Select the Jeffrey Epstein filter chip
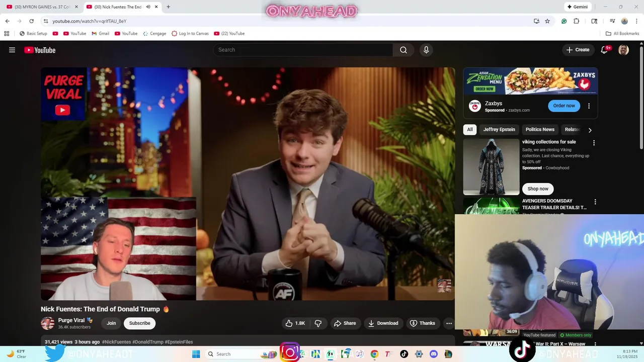Screen dimensions: 644x362 [499, 129]
